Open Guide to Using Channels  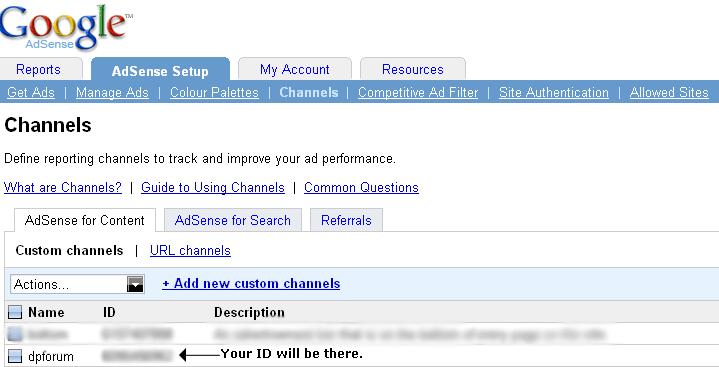point(213,187)
